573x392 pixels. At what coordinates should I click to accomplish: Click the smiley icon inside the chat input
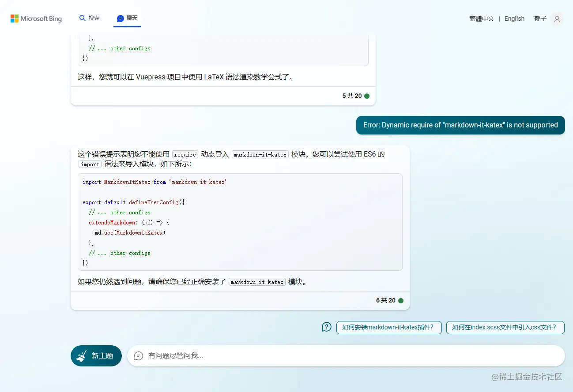(139, 356)
